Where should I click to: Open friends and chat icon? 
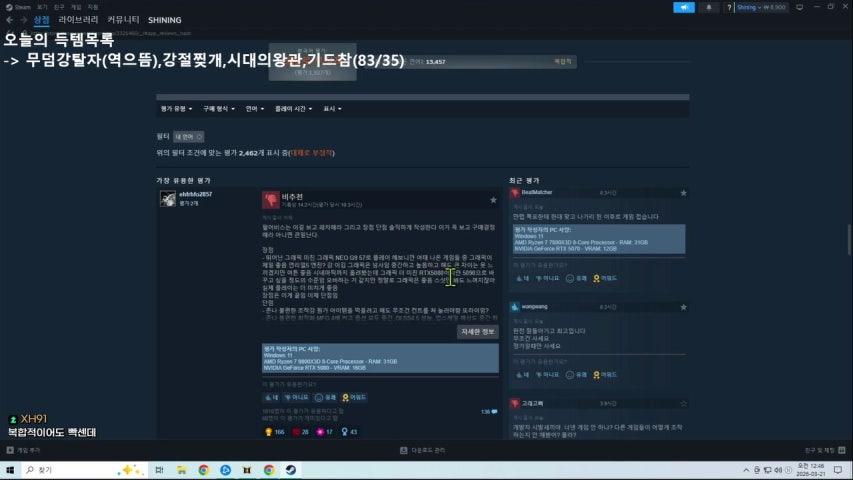(x=842, y=451)
